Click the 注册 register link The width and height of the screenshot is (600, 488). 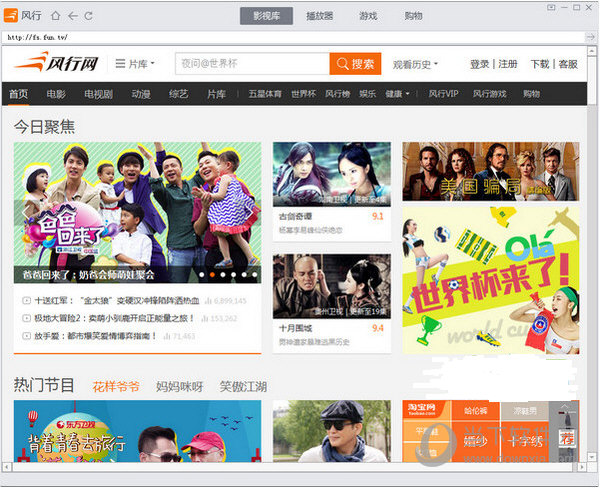(508, 64)
